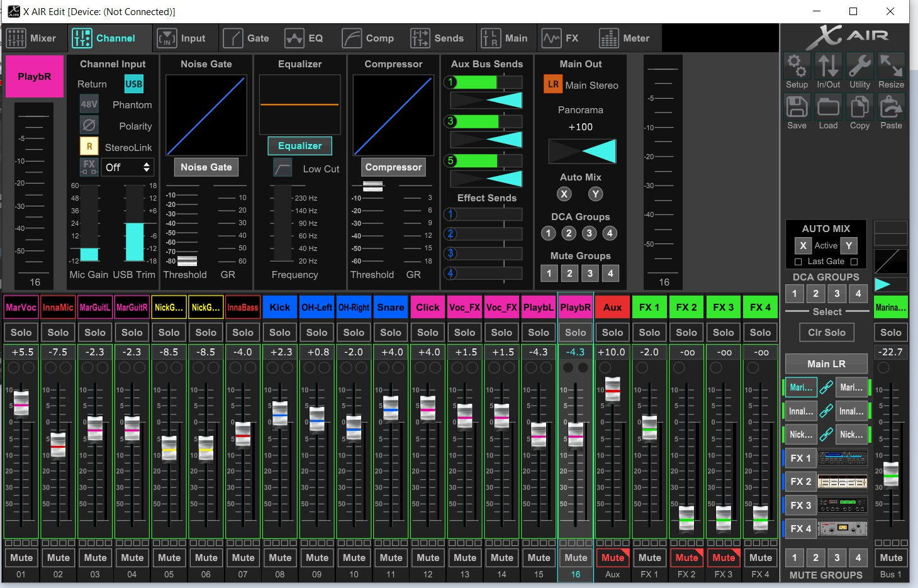Viewport: 918px width, 588px height.
Task: Mute the Kick channel 08
Action: (280, 557)
